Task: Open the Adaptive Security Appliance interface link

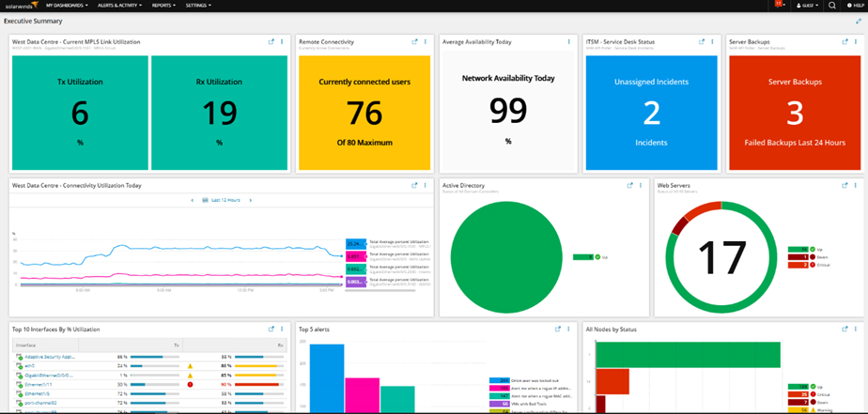Action: point(50,357)
